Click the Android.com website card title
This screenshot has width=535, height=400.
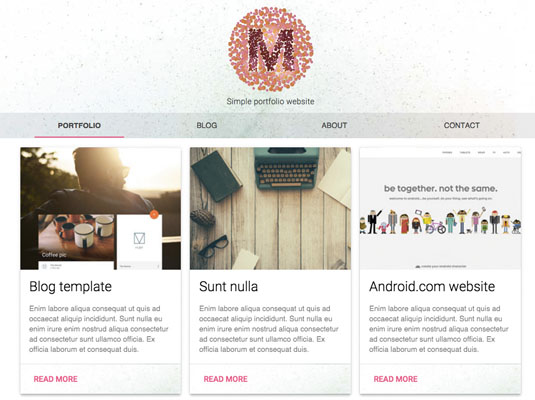[x=432, y=287]
